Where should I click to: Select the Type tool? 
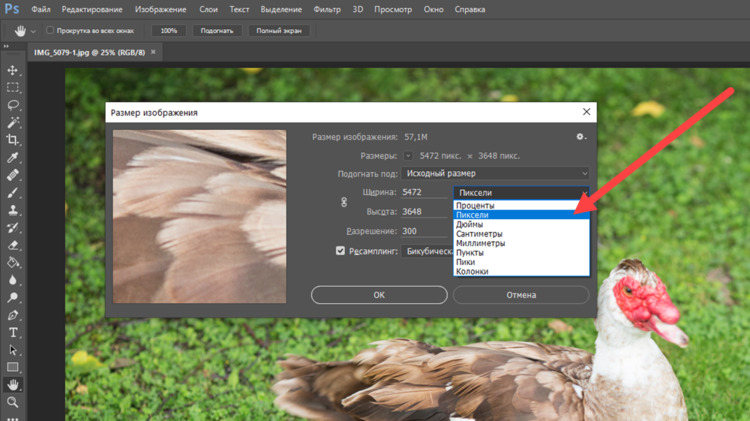(13, 332)
